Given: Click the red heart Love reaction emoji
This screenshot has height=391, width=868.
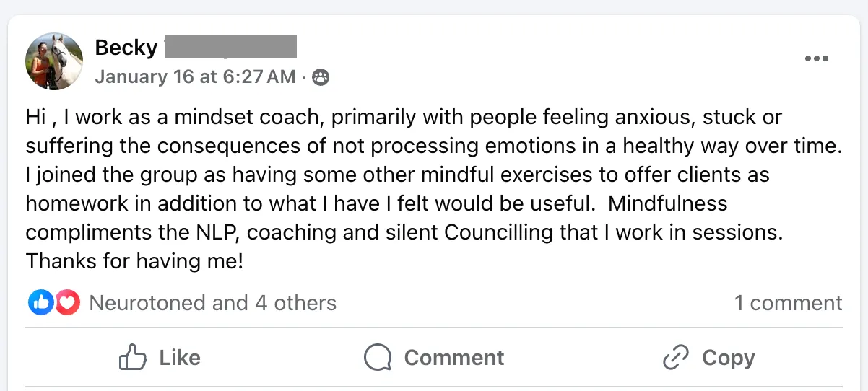Looking at the screenshot, I should coord(67,303).
